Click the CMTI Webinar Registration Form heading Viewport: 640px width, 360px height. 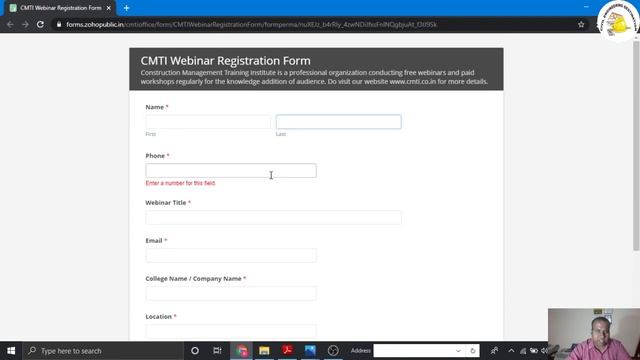(225, 61)
